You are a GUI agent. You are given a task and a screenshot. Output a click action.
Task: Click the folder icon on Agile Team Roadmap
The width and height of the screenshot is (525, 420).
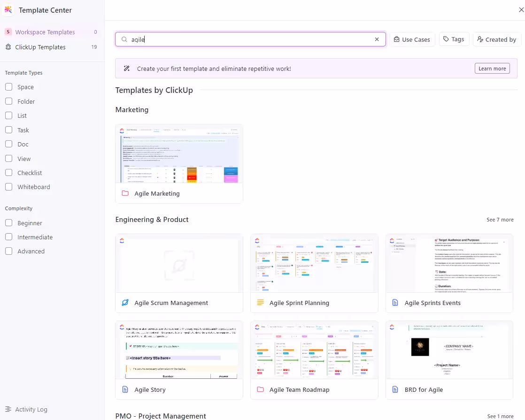(260, 389)
